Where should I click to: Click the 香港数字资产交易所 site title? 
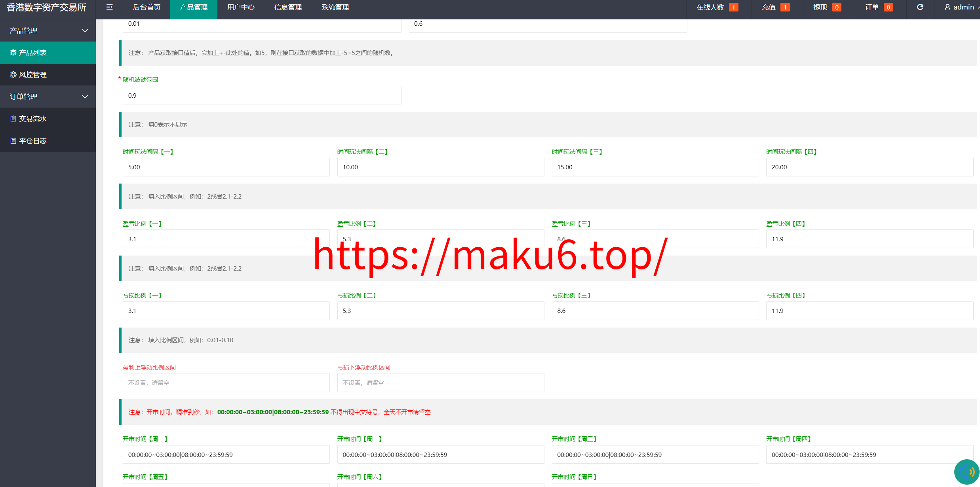click(x=46, y=8)
